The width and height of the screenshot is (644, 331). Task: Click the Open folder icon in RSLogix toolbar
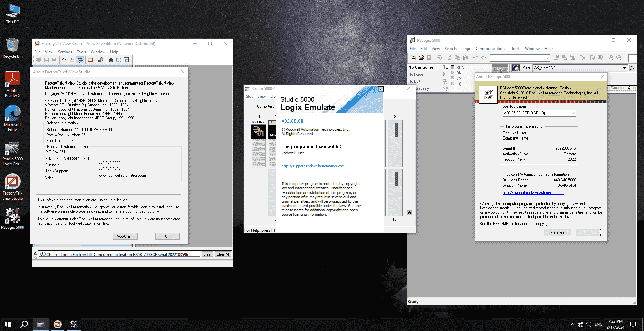click(x=421, y=58)
